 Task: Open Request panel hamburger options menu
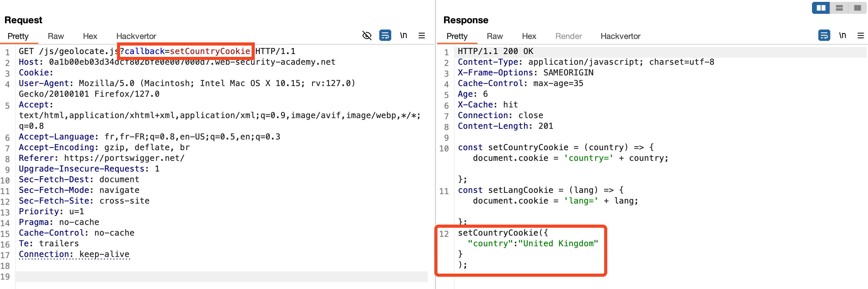pyautogui.click(x=421, y=35)
